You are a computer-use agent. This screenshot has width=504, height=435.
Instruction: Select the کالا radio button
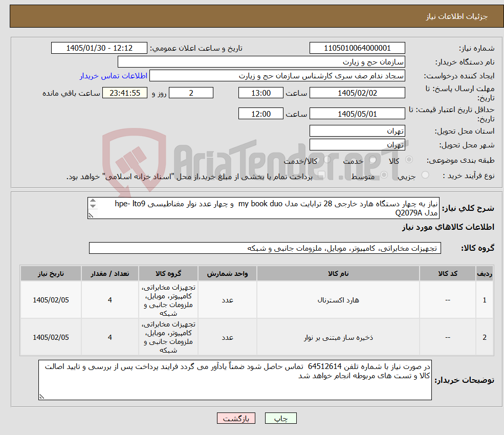pos(409,160)
